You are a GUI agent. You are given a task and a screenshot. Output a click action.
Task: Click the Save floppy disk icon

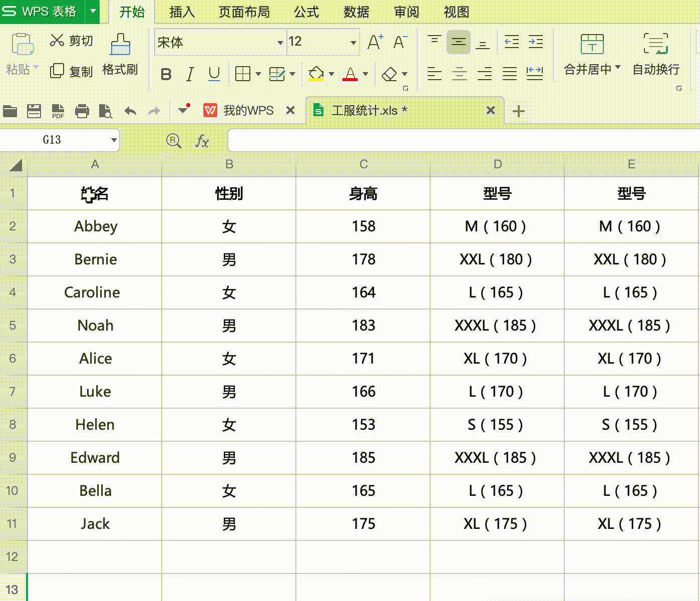pyautogui.click(x=34, y=111)
